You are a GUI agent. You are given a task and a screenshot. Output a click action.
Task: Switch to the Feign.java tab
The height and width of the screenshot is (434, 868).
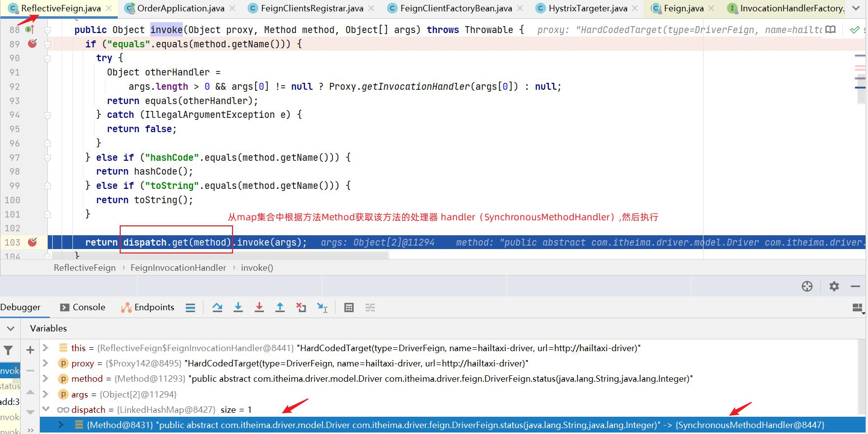(x=683, y=8)
